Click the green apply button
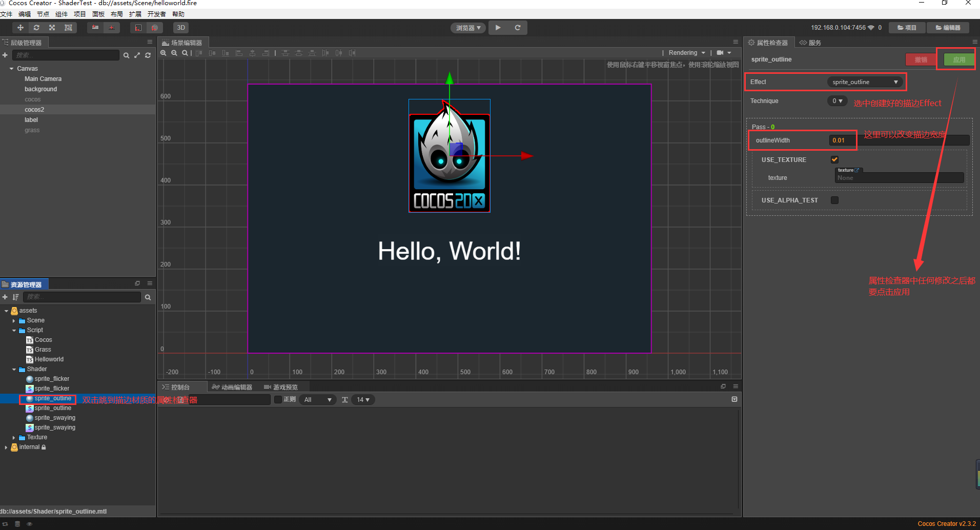Image resolution: width=980 pixels, height=530 pixels. point(958,59)
